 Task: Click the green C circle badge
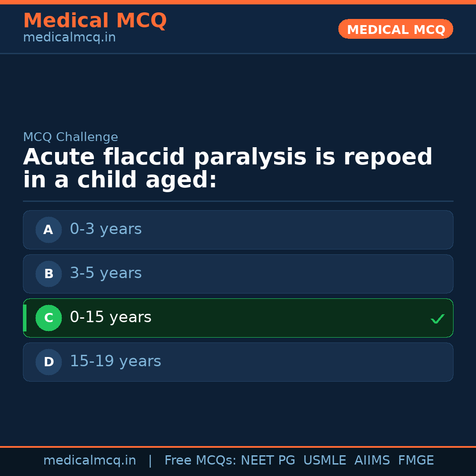tap(48, 318)
